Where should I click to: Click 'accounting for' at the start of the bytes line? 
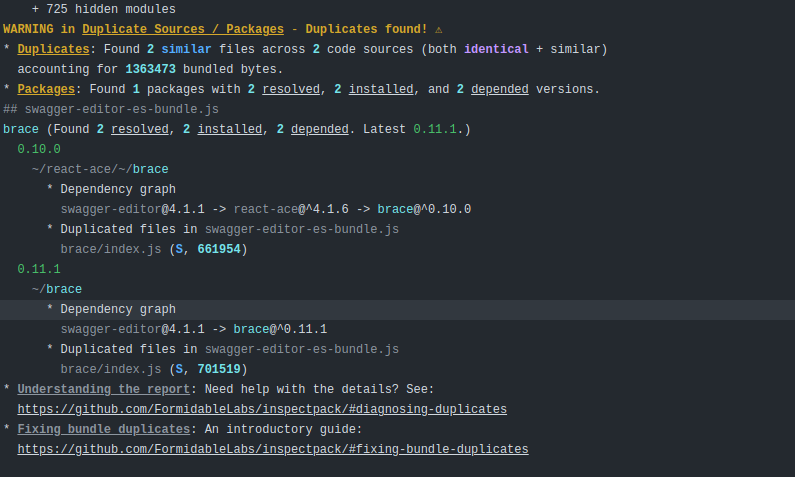67,69
